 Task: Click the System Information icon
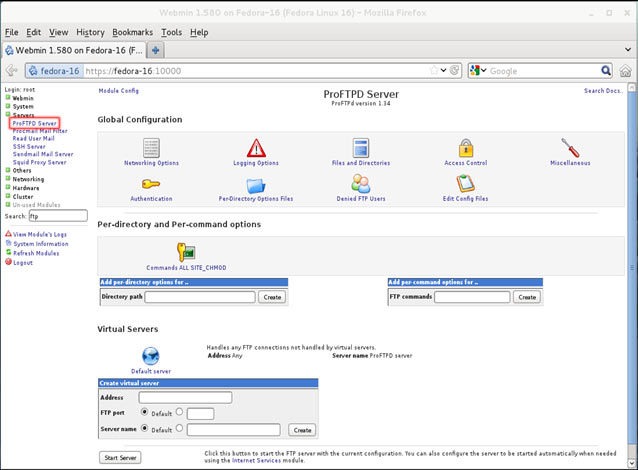click(x=8, y=243)
